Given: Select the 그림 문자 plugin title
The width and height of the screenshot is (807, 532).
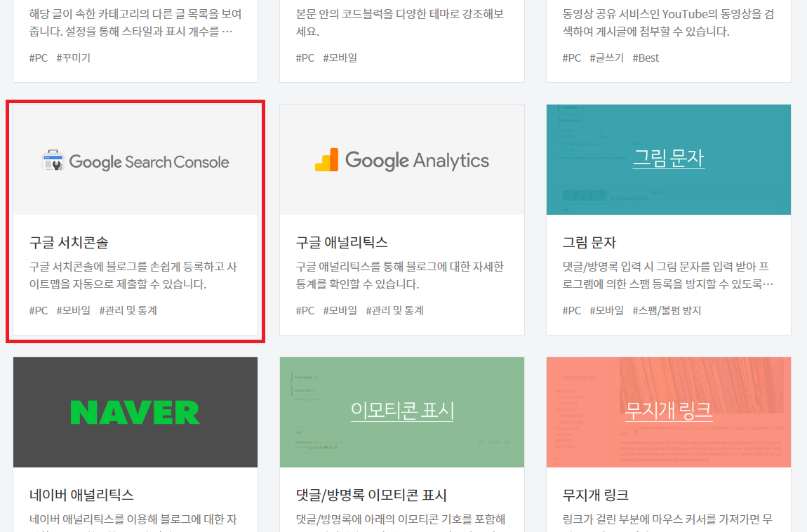Looking at the screenshot, I should (x=589, y=242).
